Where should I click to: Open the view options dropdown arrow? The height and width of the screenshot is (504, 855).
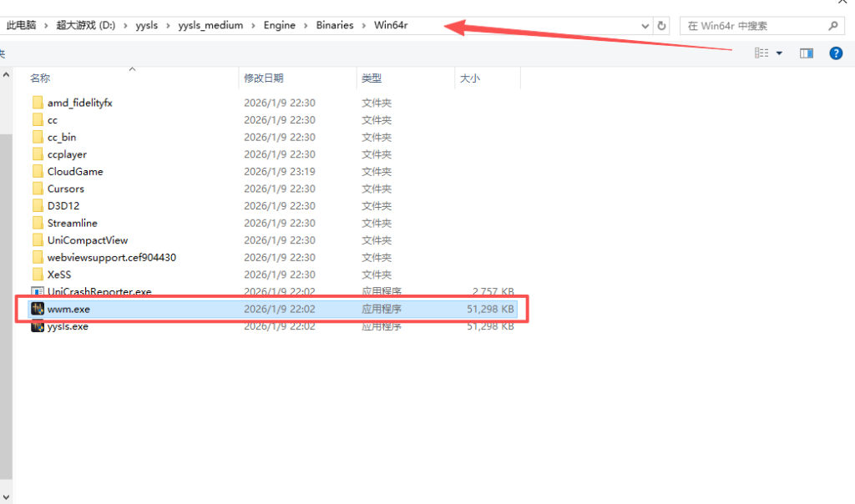(x=780, y=53)
